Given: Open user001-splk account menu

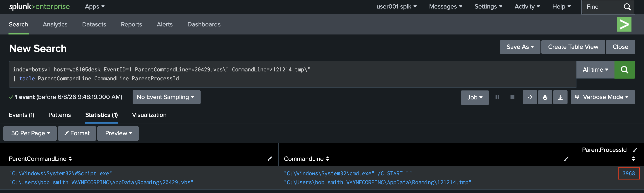Looking at the screenshot, I should click(x=396, y=7).
